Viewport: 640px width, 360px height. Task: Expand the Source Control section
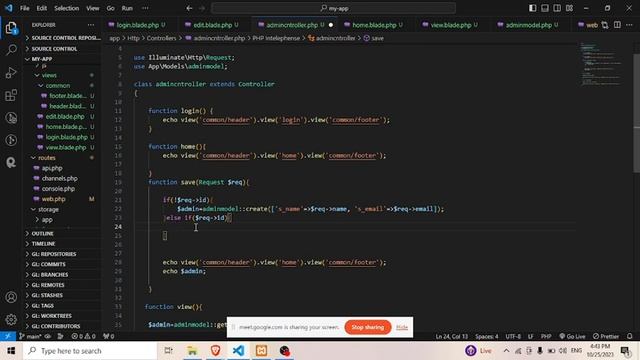(63, 49)
